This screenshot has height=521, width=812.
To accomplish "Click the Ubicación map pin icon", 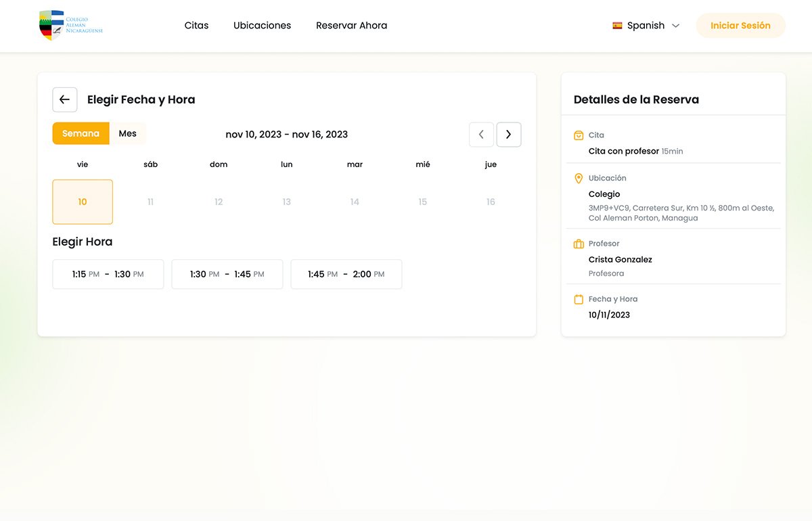I will 579,179.
